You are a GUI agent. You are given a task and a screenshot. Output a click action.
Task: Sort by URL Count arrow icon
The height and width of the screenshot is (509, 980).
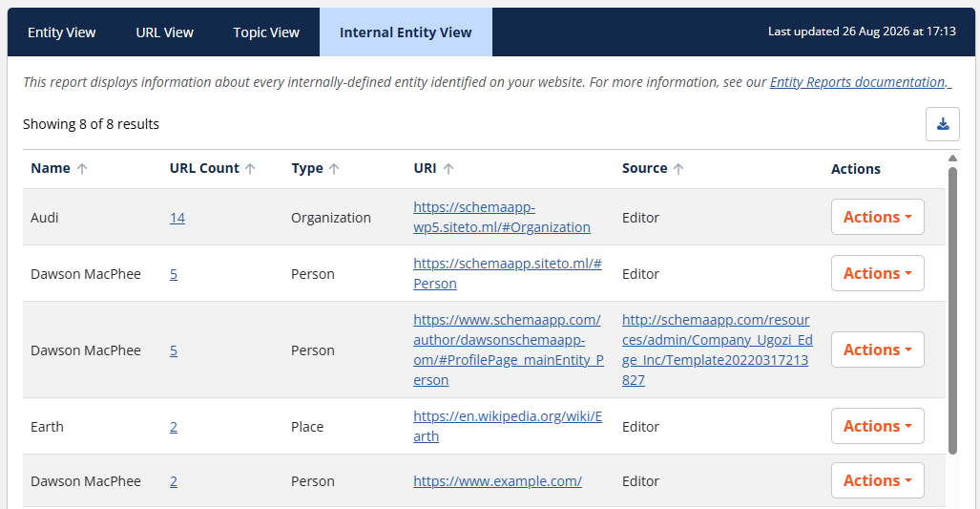pos(250,168)
